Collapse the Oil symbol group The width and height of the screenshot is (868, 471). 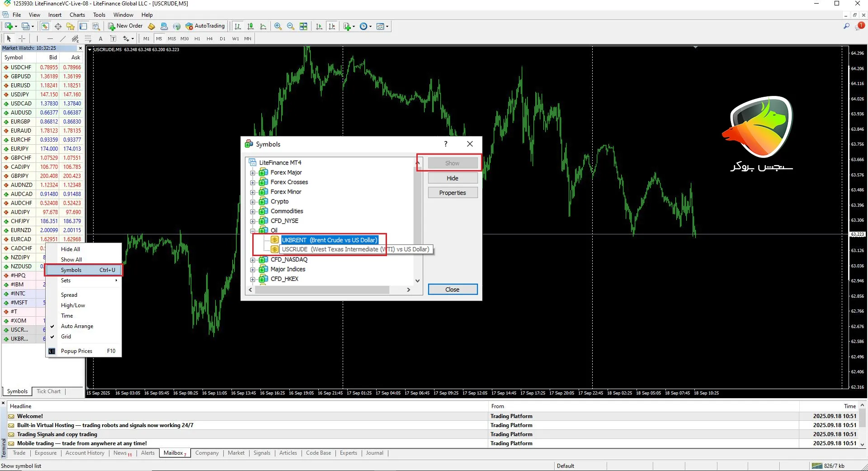(x=253, y=231)
